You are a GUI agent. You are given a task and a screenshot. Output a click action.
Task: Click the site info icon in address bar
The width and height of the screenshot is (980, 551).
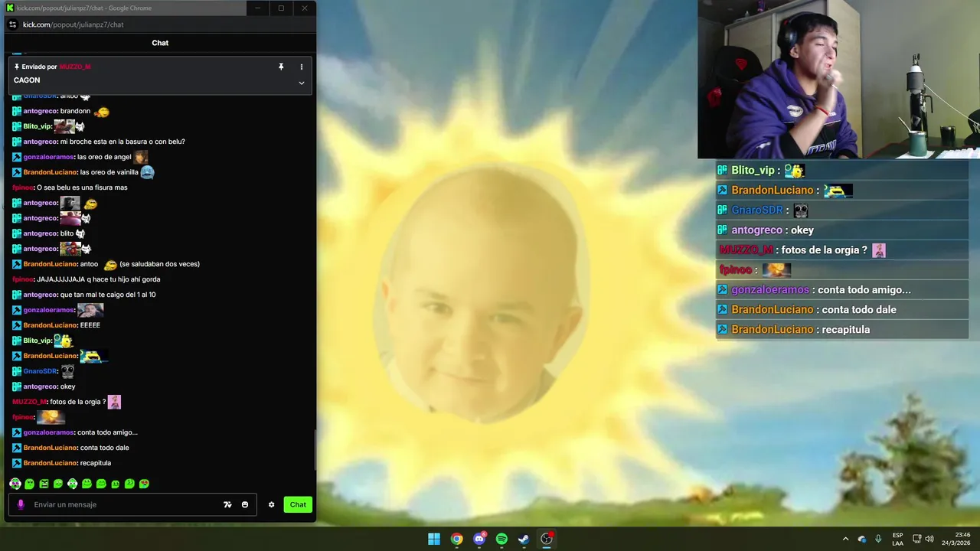(x=12, y=24)
